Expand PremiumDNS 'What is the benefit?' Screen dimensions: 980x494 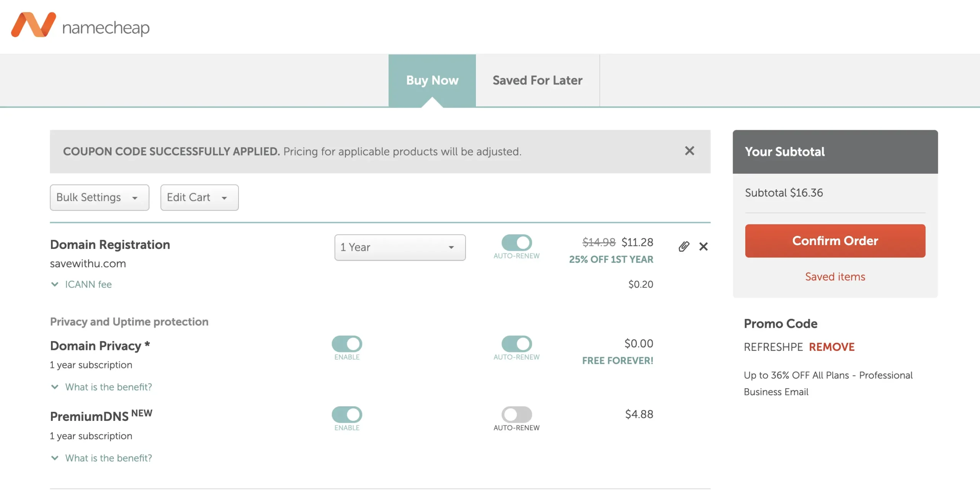click(101, 458)
